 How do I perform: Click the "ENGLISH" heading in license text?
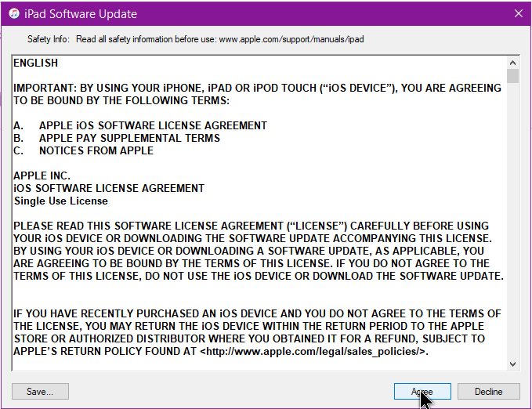(x=35, y=63)
